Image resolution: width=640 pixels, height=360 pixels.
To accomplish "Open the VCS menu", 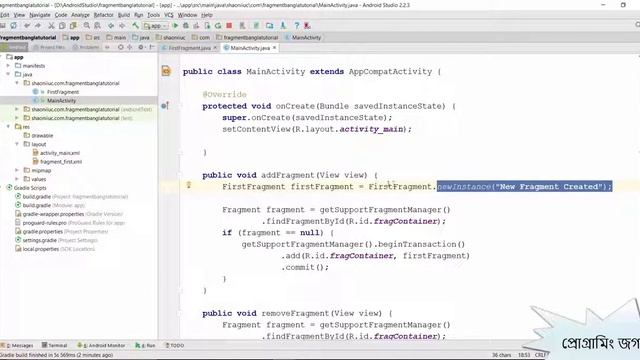I will click(169, 15).
